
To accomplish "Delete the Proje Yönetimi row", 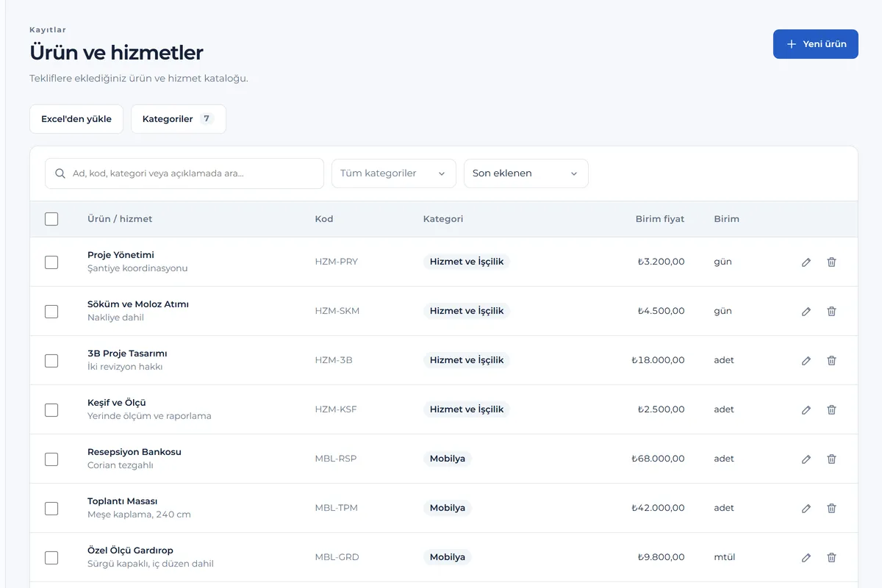I will pyautogui.click(x=831, y=262).
